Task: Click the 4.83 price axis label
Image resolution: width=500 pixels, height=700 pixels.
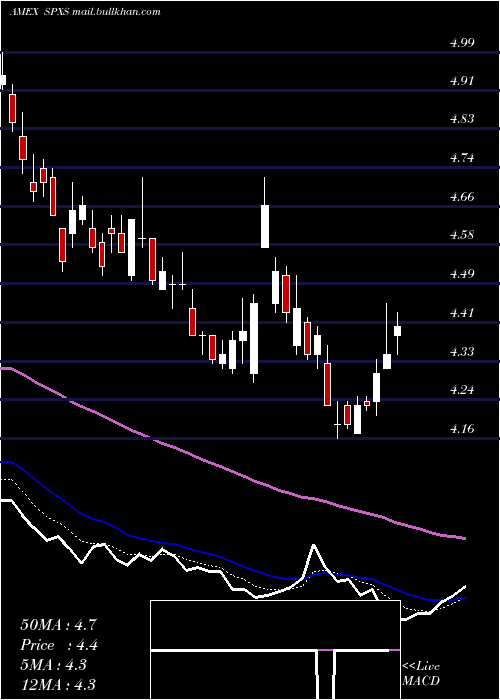Action: coord(462,119)
